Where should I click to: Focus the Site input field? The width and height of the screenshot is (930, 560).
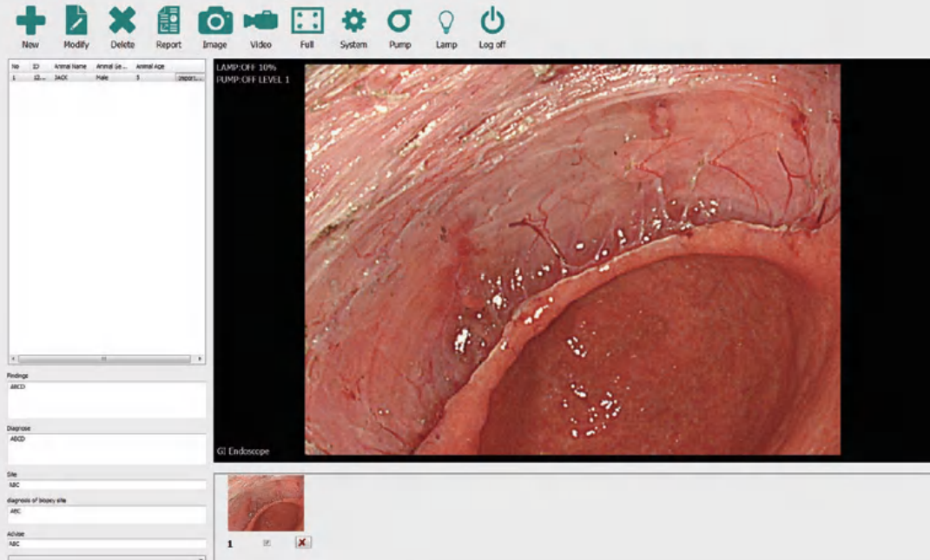pos(107,484)
